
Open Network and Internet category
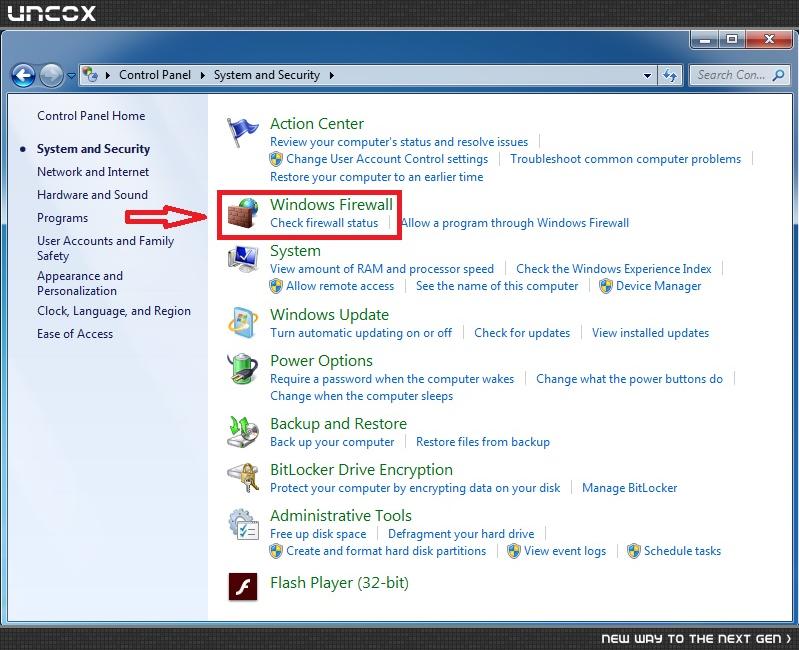click(93, 172)
